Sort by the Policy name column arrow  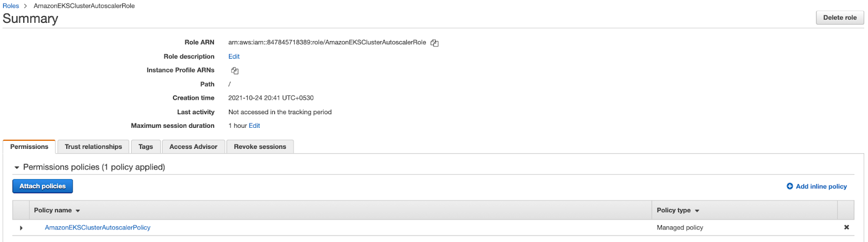click(x=78, y=211)
